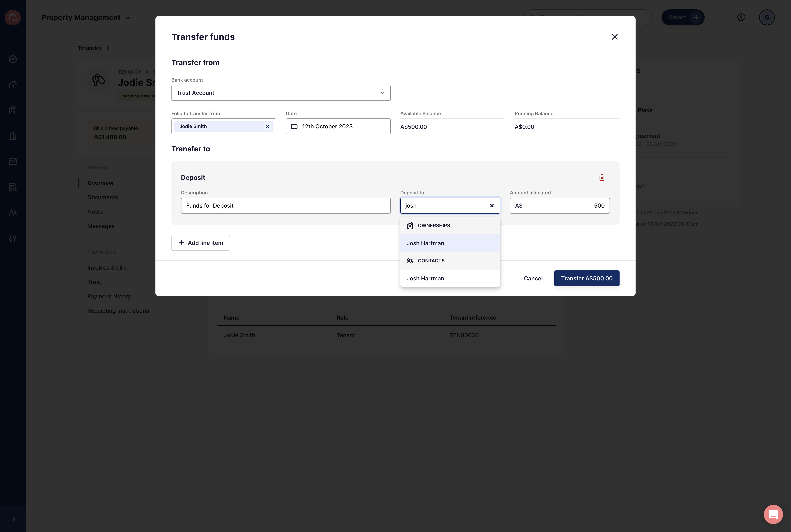Image resolution: width=791 pixels, height=532 pixels.
Task: Clear the josh search text
Action: pyautogui.click(x=492, y=206)
